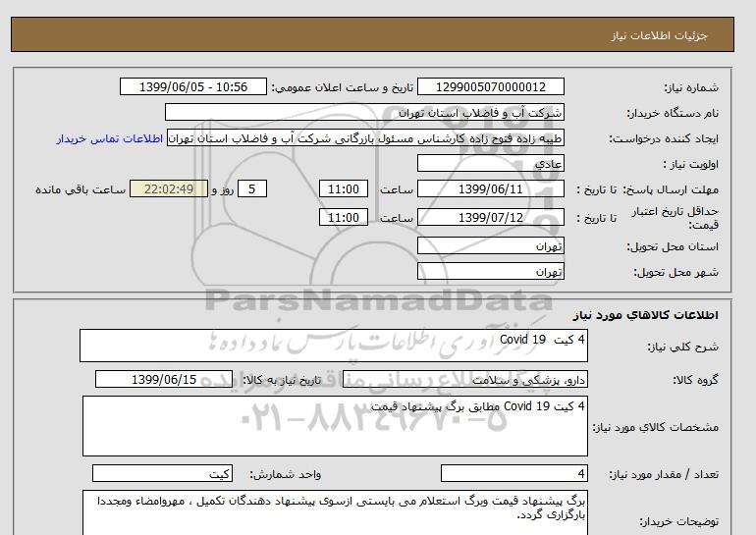Click the label شماره نیاز
Screen dimensions: 756x535
click(691, 87)
